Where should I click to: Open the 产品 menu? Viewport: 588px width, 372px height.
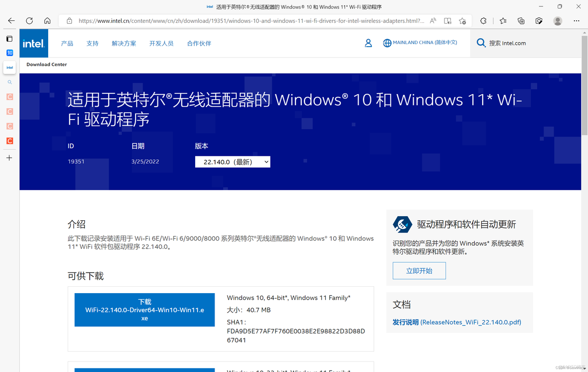coord(67,44)
